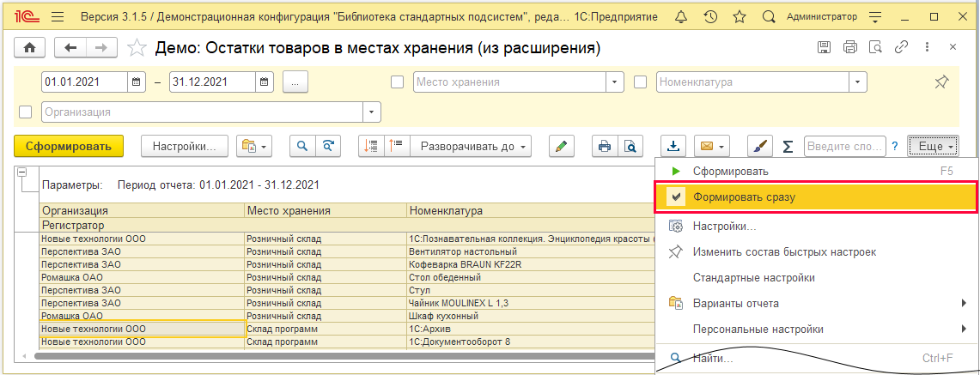This screenshot has height=375, width=980.
Task: Go to the home page
Action: pos(31,47)
